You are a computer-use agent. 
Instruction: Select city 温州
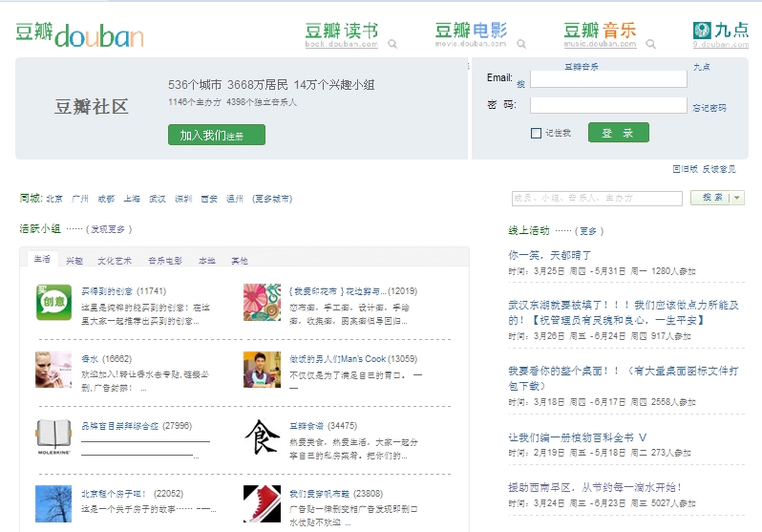click(235, 199)
